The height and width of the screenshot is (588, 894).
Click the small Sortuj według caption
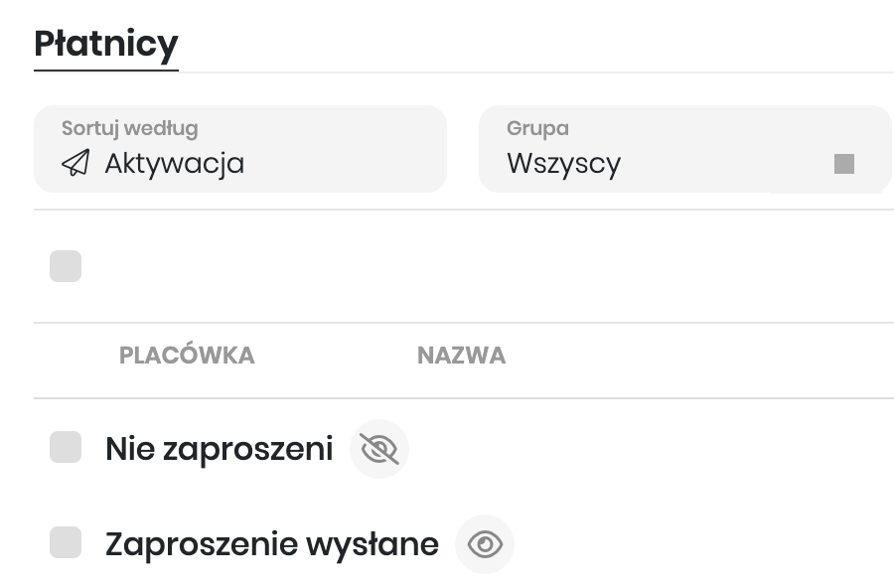pyautogui.click(x=129, y=128)
